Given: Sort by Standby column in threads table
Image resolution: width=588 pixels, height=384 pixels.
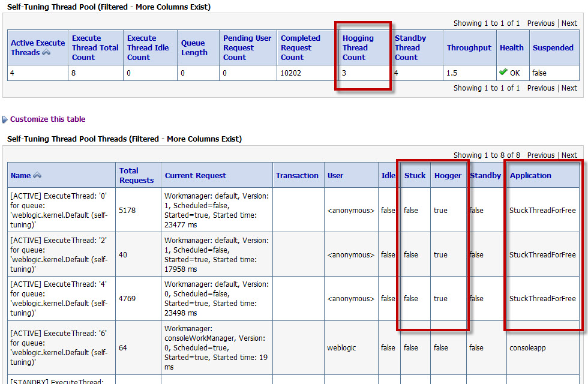Looking at the screenshot, I should (485, 175).
